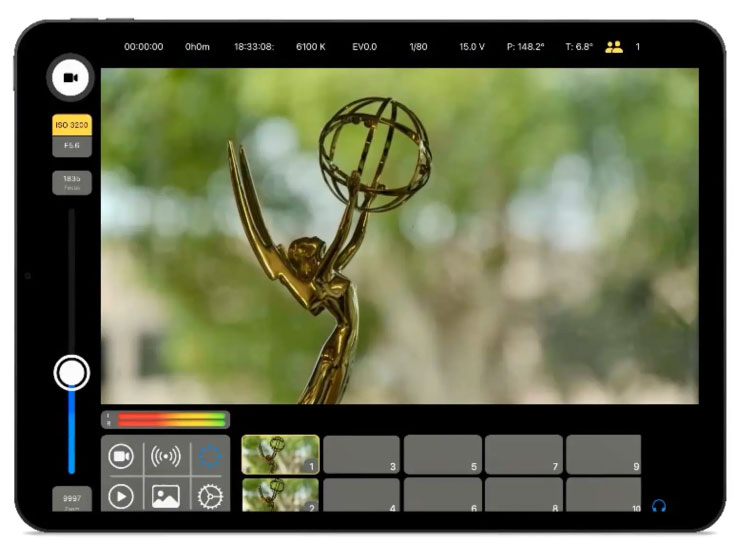This screenshot has height=553, width=737.
Task: Click the 18:33:08 clock readout
Action: pyautogui.click(x=254, y=47)
